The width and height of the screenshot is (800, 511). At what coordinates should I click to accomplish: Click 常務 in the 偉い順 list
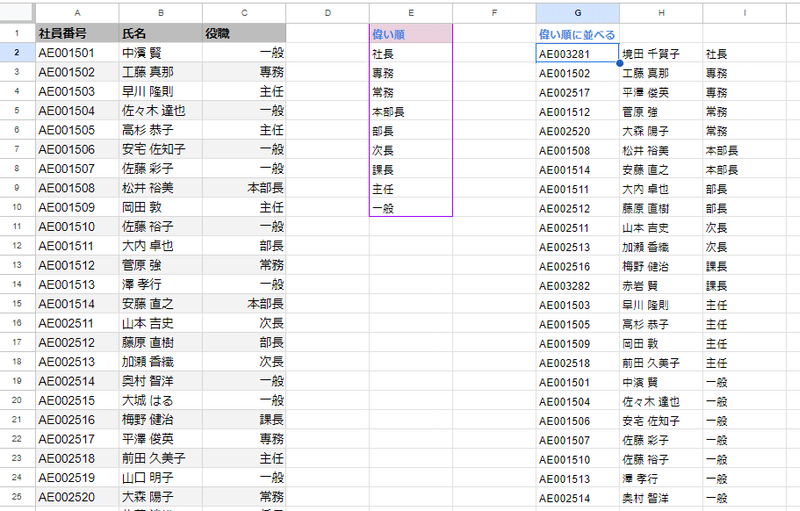(411, 92)
